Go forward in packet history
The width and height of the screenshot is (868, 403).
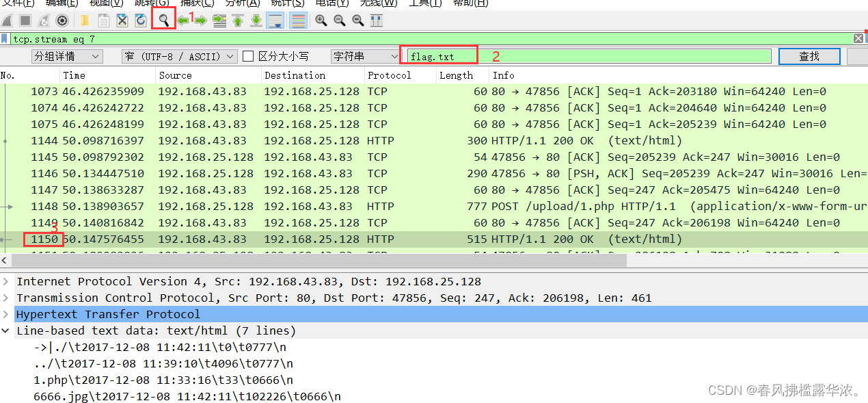[x=201, y=21]
